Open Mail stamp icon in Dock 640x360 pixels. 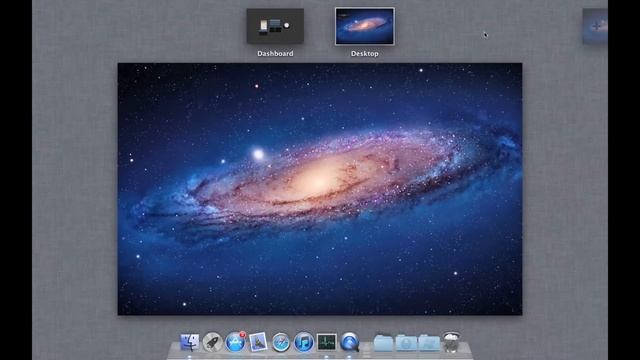[258, 342]
